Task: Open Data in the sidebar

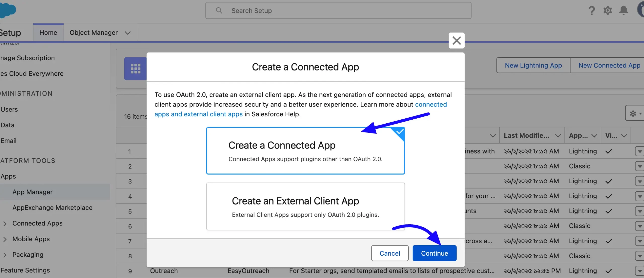Action: (x=7, y=125)
